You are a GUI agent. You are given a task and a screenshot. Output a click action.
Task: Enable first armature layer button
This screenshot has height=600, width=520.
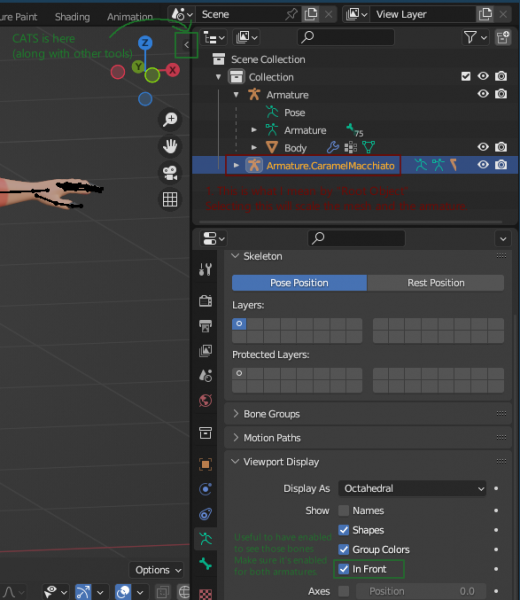(239, 324)
